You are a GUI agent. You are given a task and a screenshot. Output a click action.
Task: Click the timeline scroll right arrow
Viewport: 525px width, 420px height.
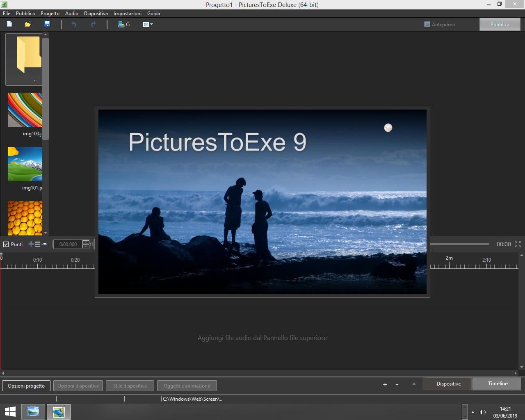tap(516, 373)
